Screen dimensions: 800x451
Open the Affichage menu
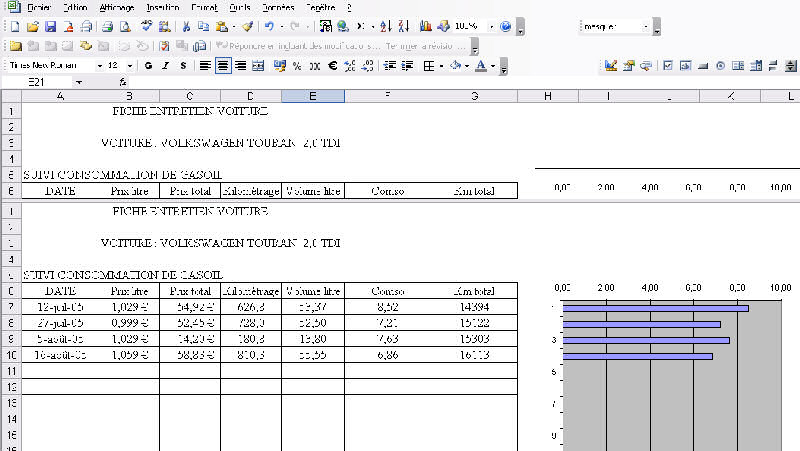tap(117, 7)
